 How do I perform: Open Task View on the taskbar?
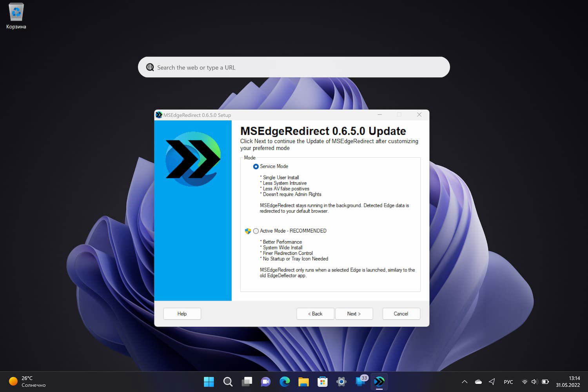247,381
